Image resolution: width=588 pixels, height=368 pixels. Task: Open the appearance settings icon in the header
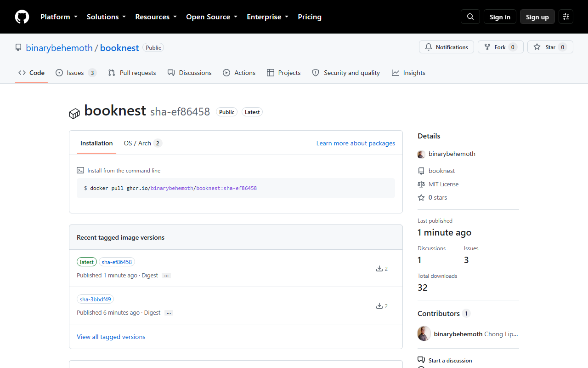click(x=566, y=17)
